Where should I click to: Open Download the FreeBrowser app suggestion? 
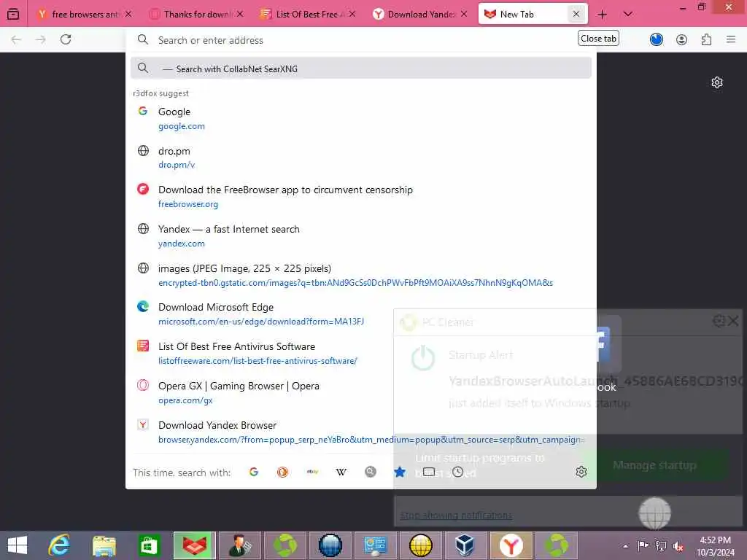[360, 196]
